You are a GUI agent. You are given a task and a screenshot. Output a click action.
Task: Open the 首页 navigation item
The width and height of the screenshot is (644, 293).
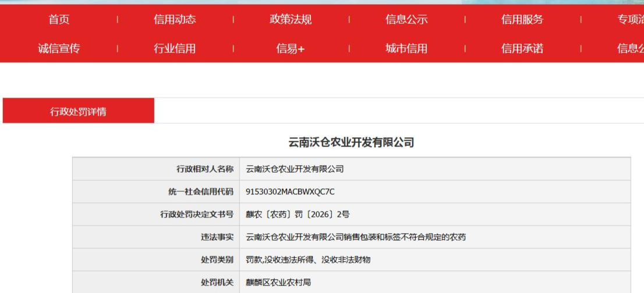(59, 19)
